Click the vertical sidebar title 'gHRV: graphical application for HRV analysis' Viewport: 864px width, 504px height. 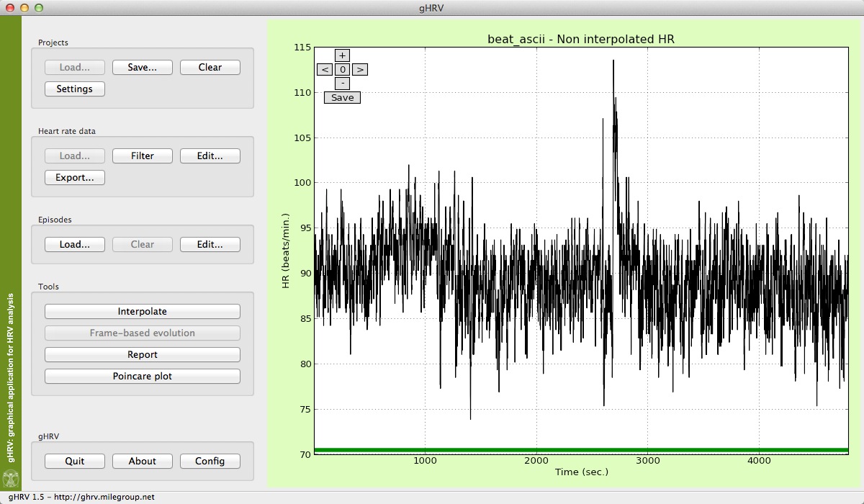(11, 379)
